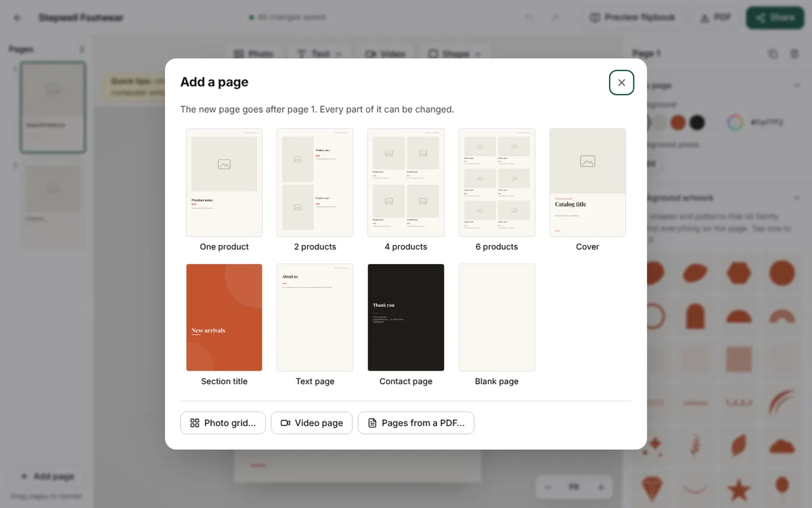Screen dimensions: 812x508
Task: Delete Page 1 using the trash icon
Action: click(x=794, y=54)
